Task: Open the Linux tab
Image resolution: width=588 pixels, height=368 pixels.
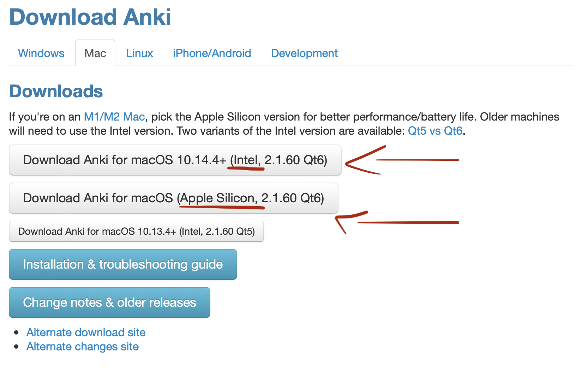Action: [139, 53]
